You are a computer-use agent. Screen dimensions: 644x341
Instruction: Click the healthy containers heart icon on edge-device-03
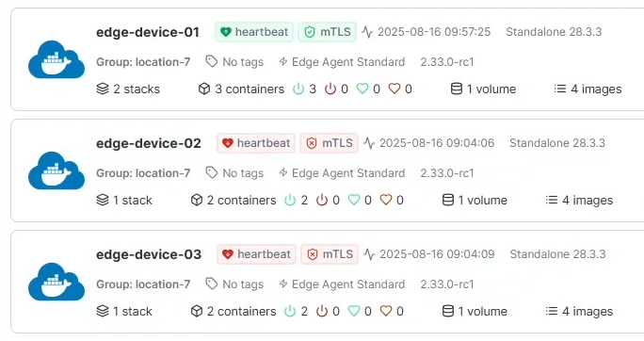coord(354,311)
